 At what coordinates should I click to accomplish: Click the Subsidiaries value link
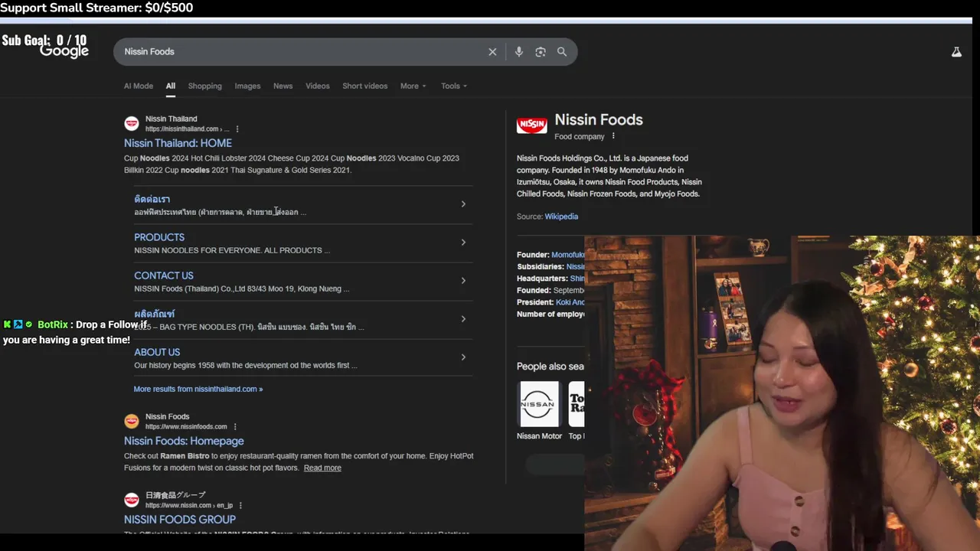[576, 266]
